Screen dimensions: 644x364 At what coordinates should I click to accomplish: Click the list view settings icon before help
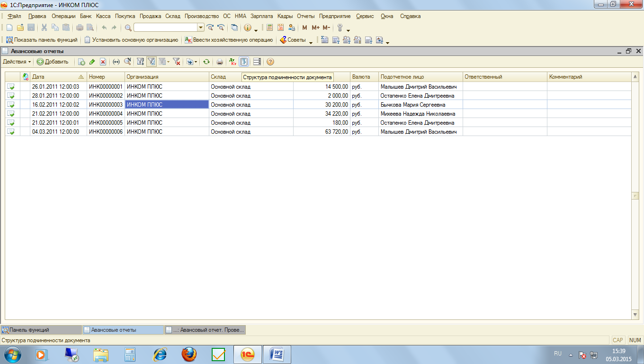click(x=257, y=62)
